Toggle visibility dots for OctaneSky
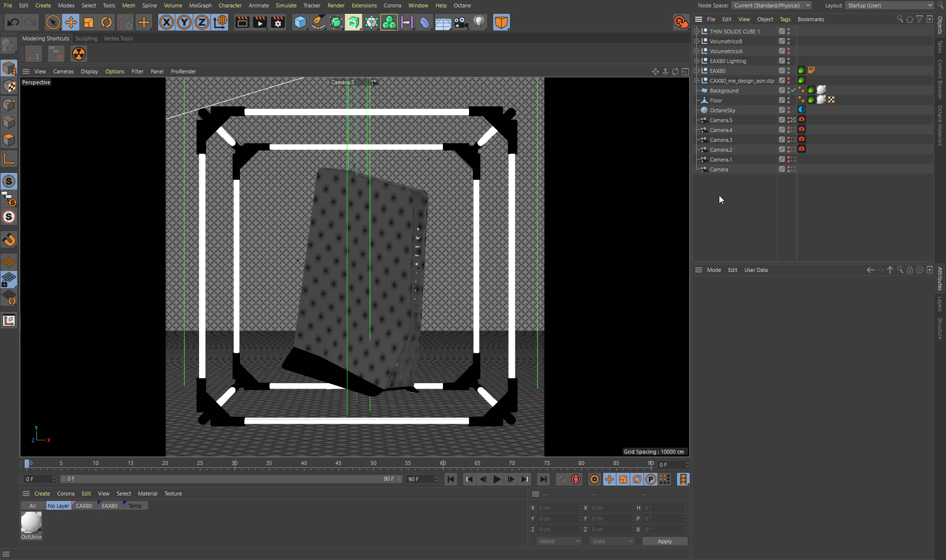 click(788, 110)
